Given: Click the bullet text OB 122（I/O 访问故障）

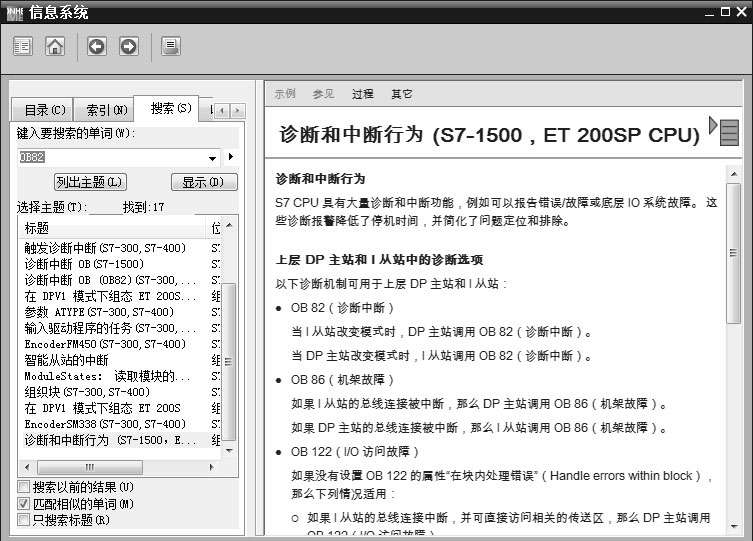Looking at the screenshot, I should [x=355, y=452].
